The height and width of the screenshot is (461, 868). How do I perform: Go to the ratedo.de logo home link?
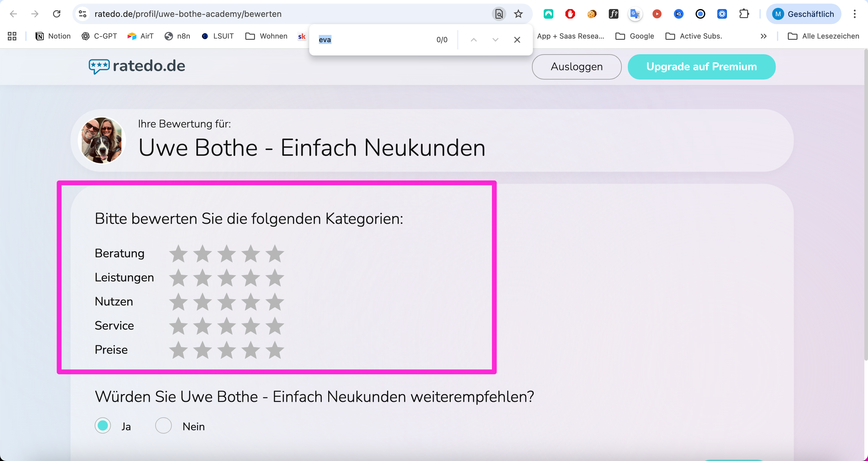point(137,66)
